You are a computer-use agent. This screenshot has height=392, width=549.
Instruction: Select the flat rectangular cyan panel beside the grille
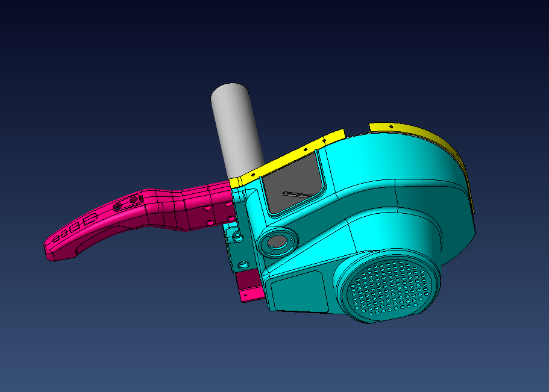300,292
